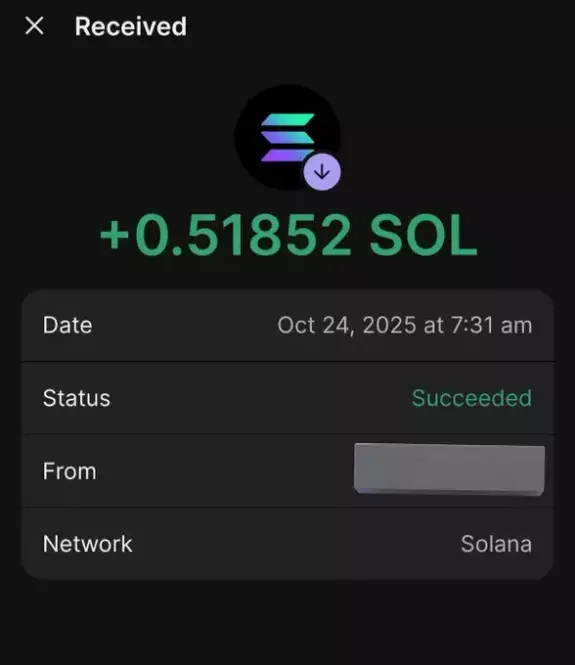Tap the Solana coin logo
Image resolution: width=575 pixels, height=665 pixels.
click(288, 137)
